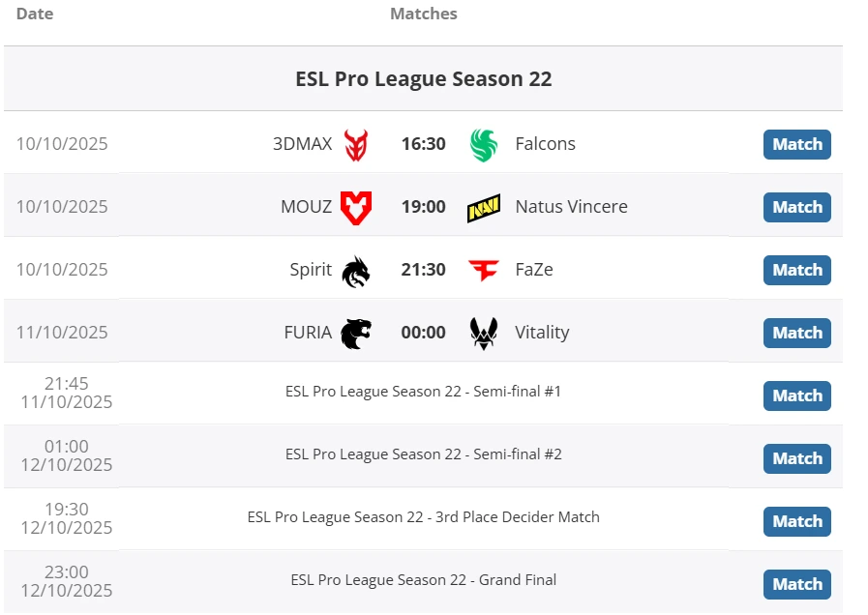Open Match button for MOUZ vs Natus Vincere

coord(796,208)
